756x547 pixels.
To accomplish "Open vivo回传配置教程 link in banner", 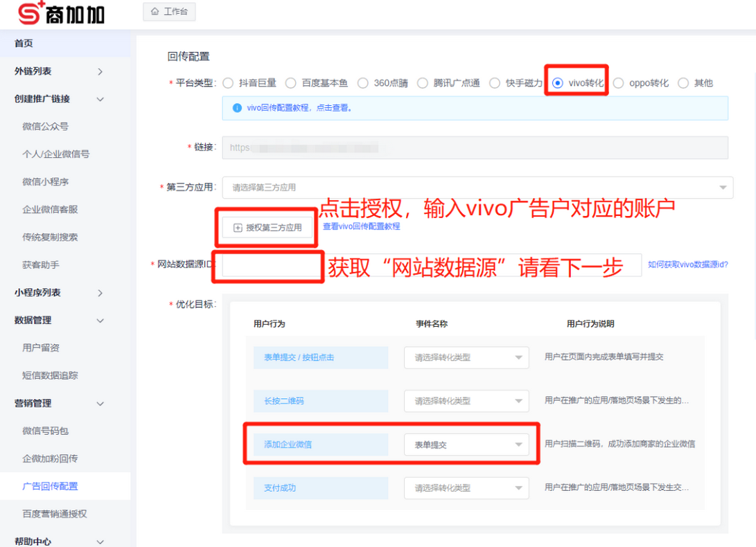I will [299, 108].
